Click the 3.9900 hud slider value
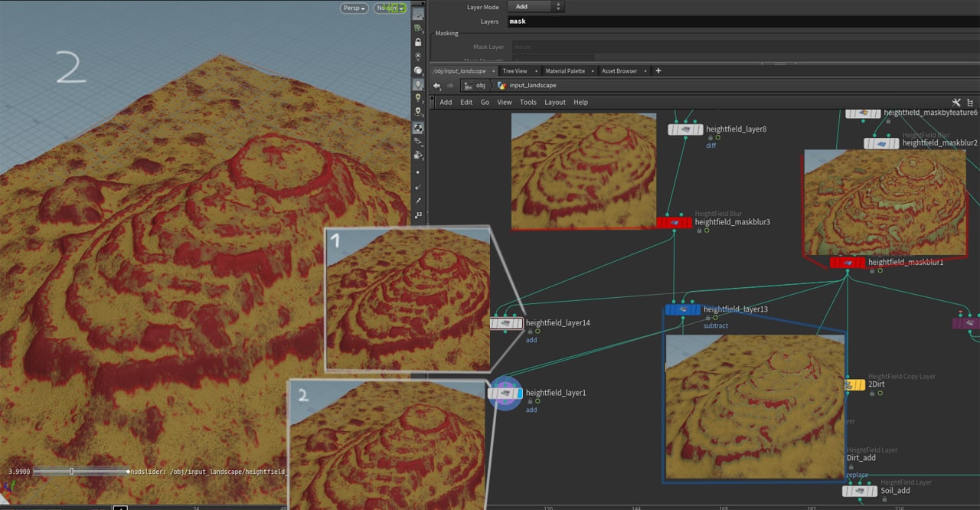 click(x=18, y=472)
